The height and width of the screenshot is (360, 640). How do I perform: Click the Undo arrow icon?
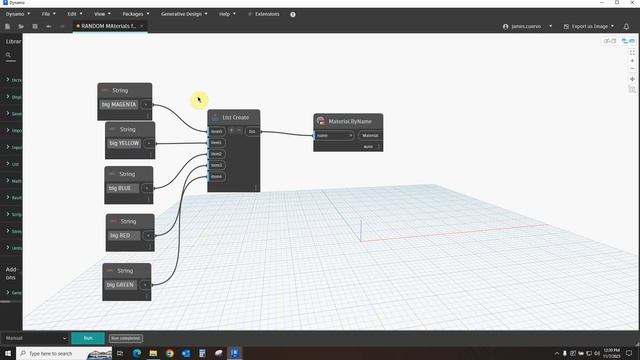point(49,26)
